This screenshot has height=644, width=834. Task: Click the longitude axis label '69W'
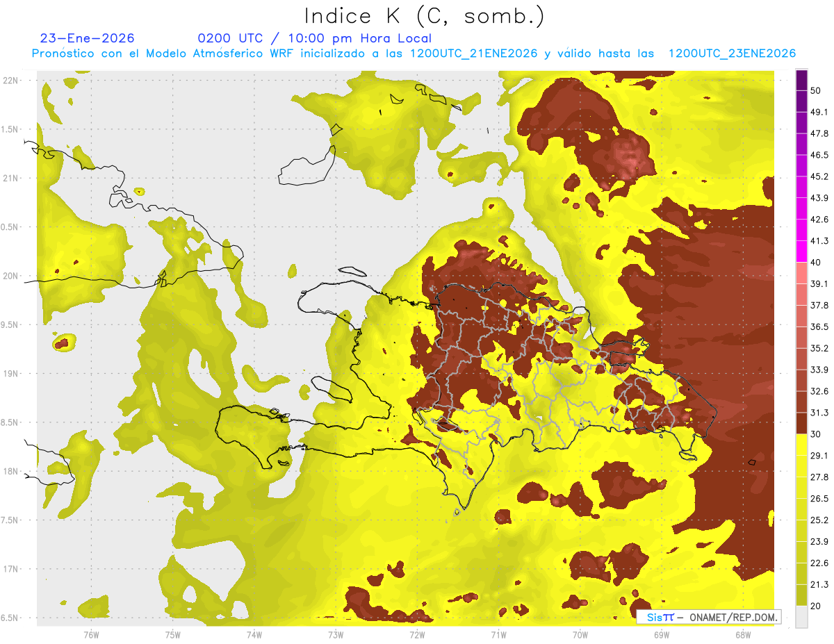coord(662,635)
